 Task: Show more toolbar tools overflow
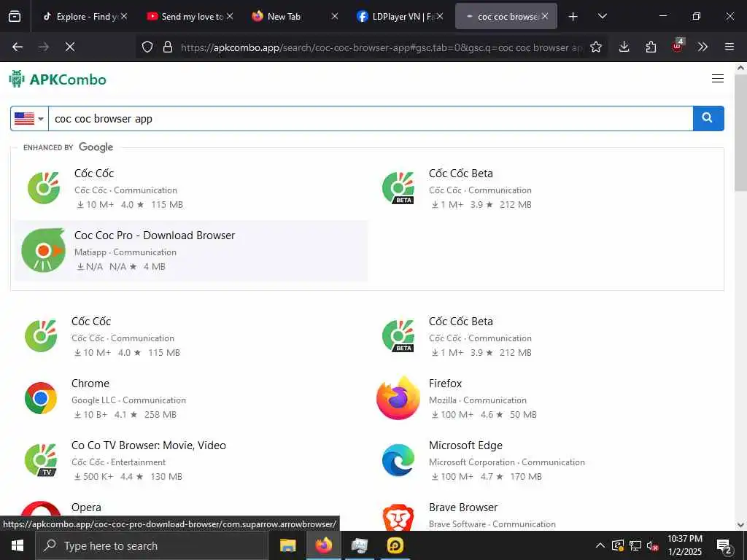coord(703,47)
